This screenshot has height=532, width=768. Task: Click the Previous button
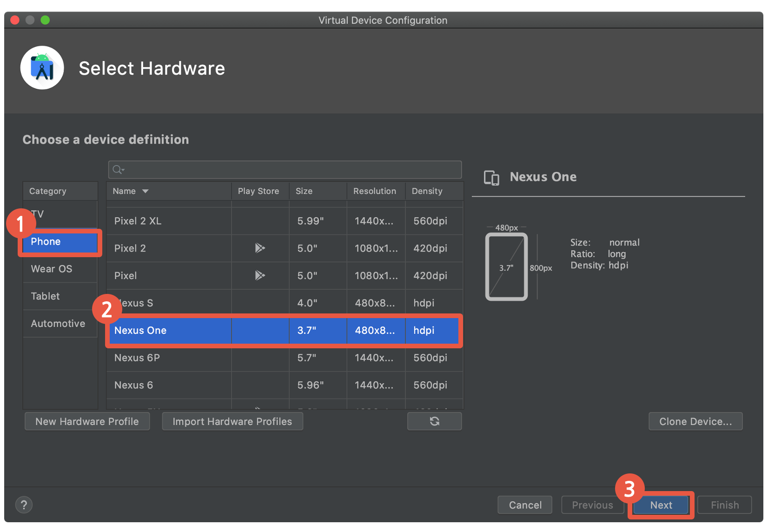click(592, 505)
